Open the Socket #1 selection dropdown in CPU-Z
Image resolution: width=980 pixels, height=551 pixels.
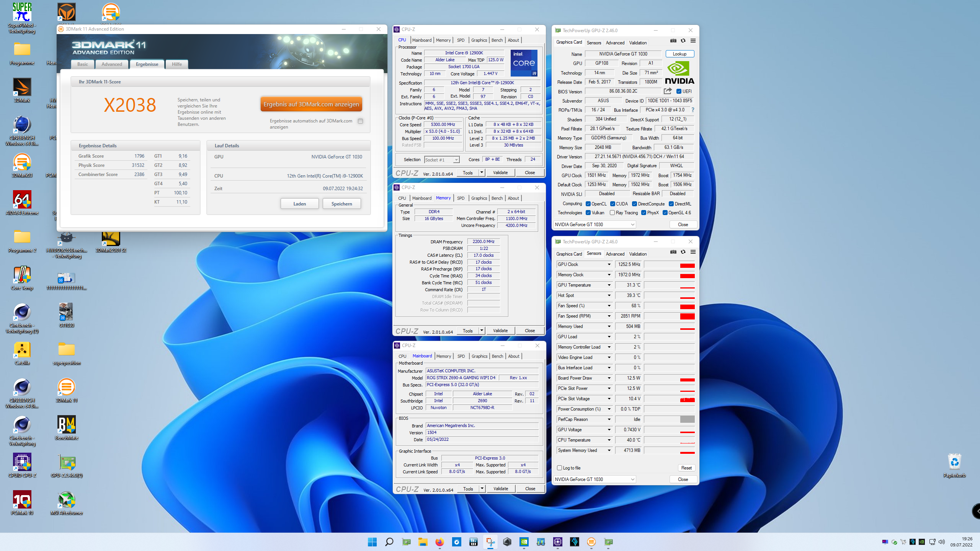(x=442, y=160)
